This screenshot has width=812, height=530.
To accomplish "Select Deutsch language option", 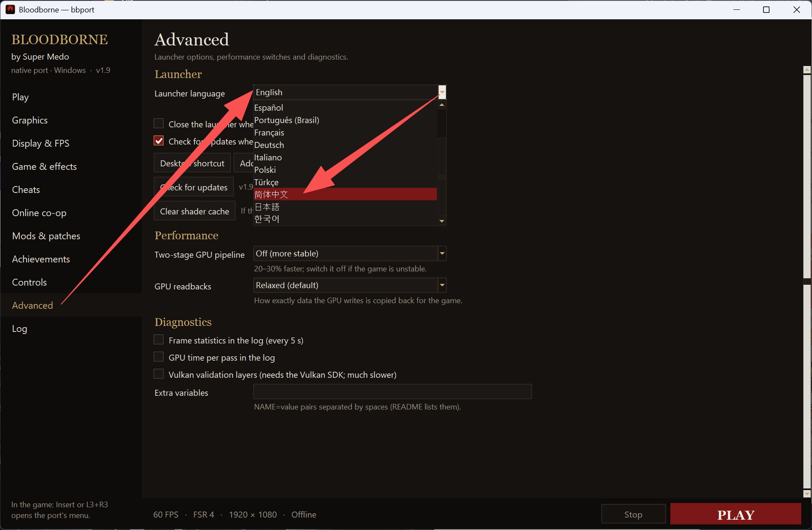I will [345, 145].
